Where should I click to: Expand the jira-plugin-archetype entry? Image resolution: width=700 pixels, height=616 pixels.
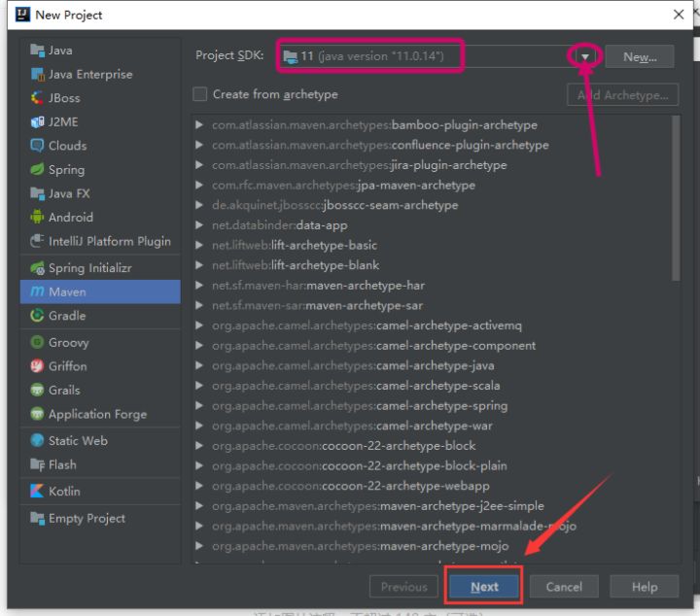pos(199,165)
